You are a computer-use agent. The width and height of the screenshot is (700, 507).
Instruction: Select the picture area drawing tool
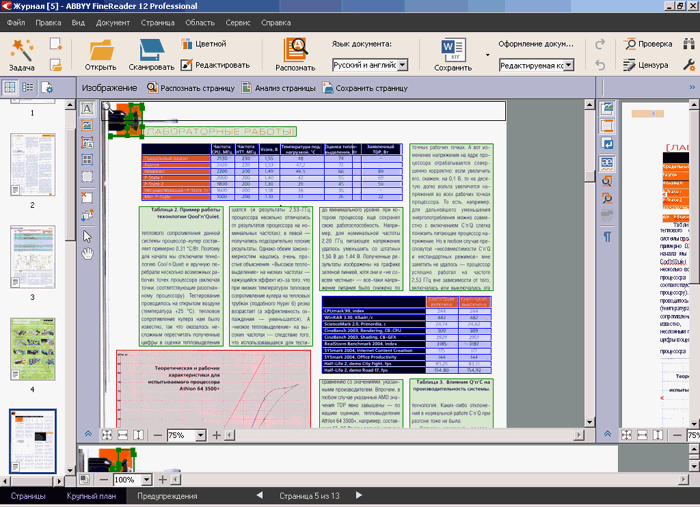pyautogui.click(x=88, y=125)
